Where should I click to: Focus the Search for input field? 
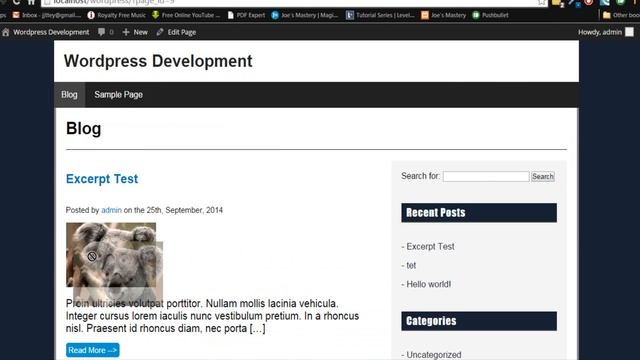(x=486, y=176)
